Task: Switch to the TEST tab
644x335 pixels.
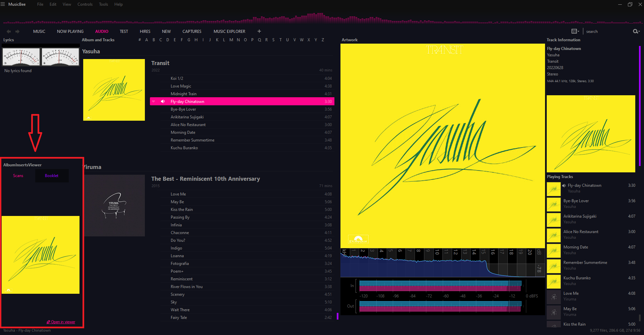Action: [124, 32]
